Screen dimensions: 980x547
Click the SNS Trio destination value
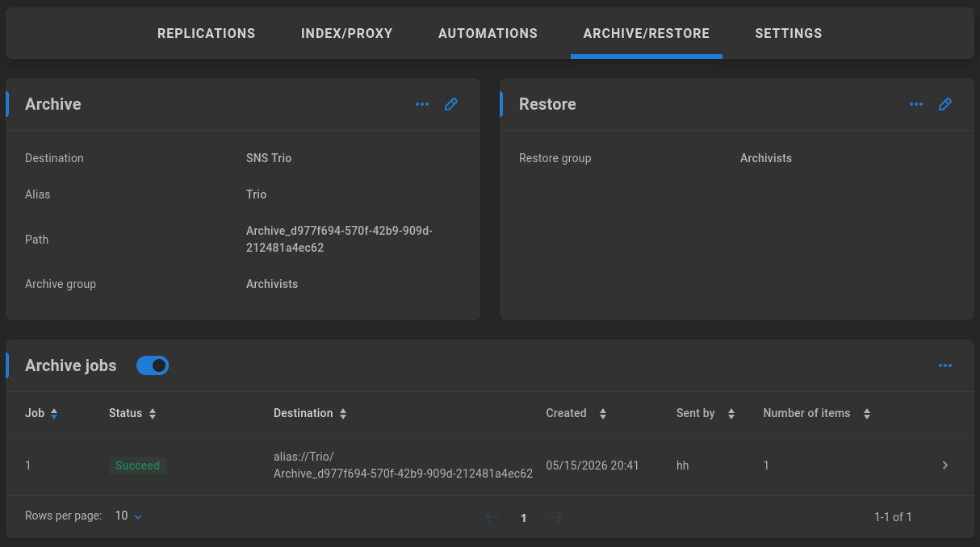(x=269, y=158)
